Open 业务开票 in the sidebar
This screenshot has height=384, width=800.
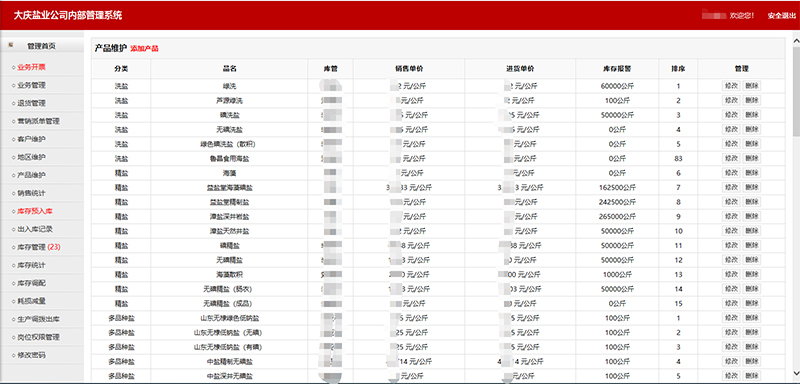(x=32, y=67)
